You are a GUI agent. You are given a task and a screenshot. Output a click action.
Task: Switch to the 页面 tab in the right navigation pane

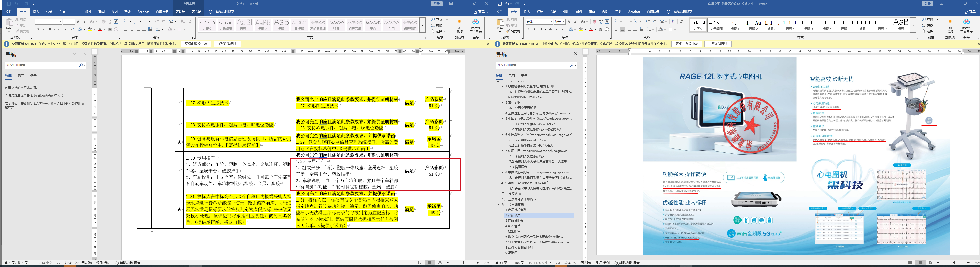512,75
